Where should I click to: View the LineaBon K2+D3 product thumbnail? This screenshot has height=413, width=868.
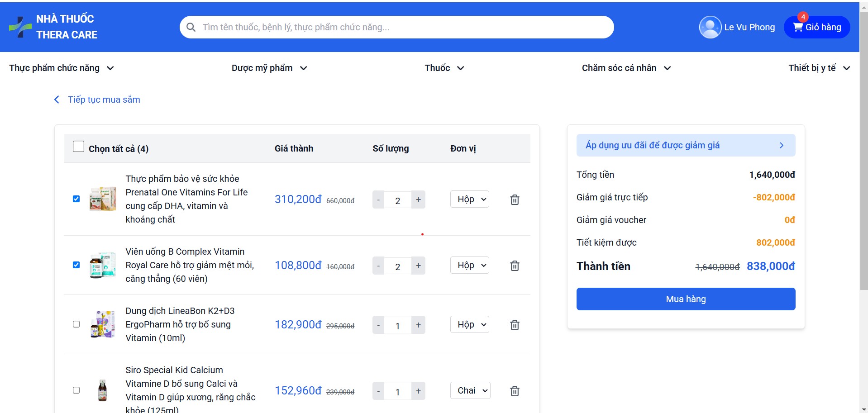point(103,324)
